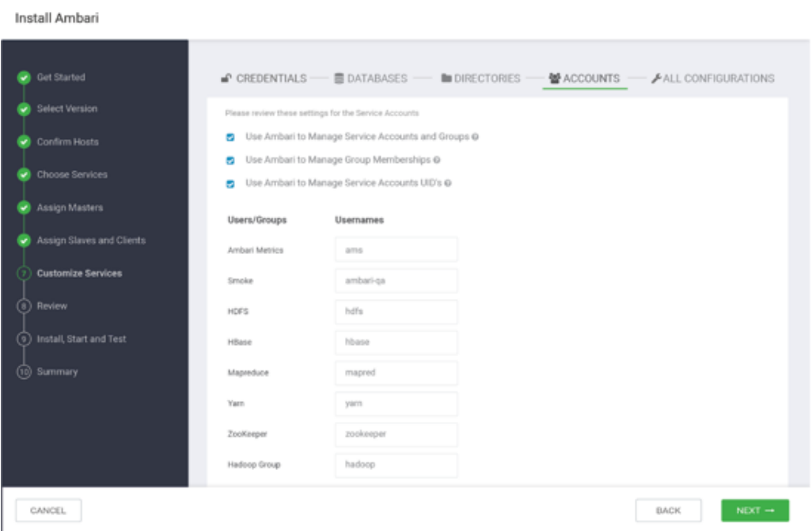Screen dimensions: 812x531
Task: Go to Assign Slaves and Clients step
Action: coord(91,241)
